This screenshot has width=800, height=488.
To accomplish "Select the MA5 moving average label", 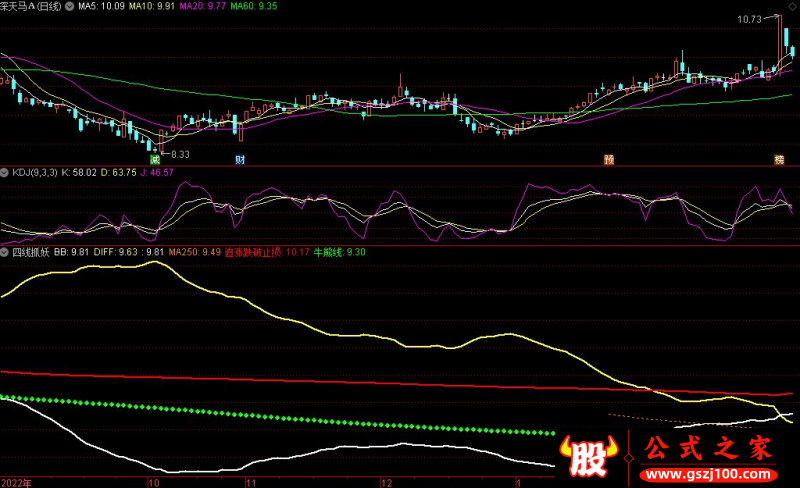I will point(100,7).
